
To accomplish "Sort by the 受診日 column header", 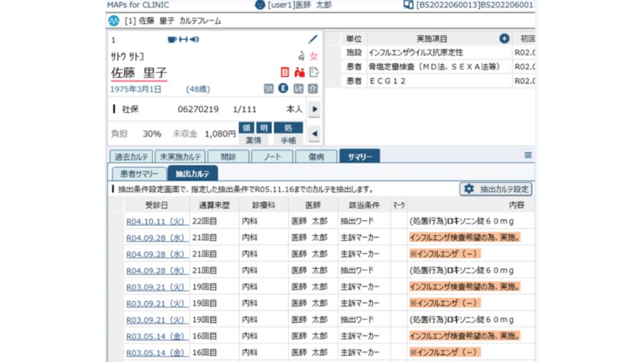I will 156,205.
